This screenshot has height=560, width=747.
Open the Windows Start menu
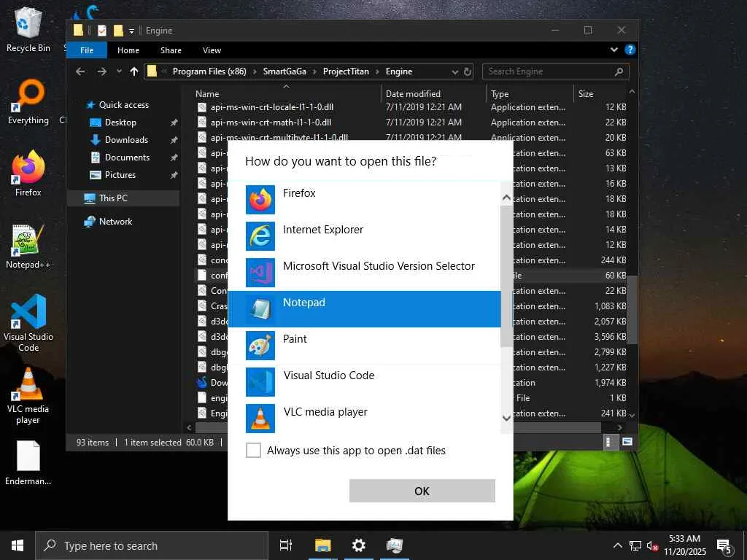pos(18,545)
